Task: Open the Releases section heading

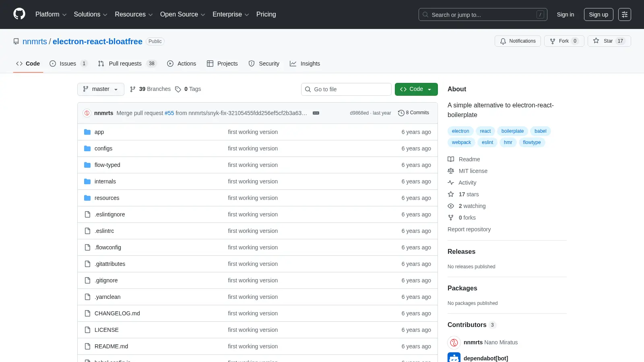Action: click(461, 251)
